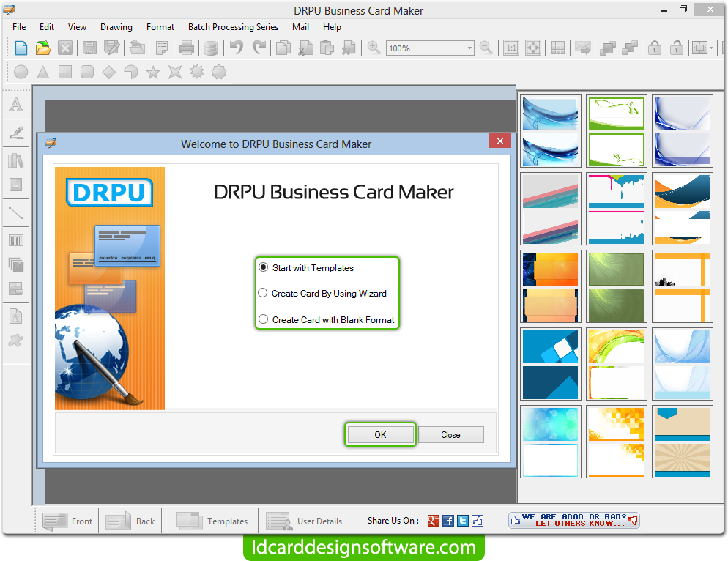Click the New document icon
728x561 pixels.
21,48
